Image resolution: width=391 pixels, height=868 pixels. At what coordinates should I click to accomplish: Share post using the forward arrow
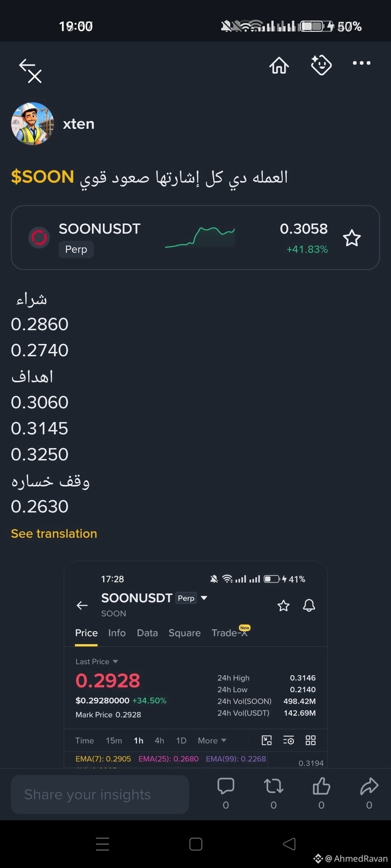pyautogui.click(x=369, y=786)
